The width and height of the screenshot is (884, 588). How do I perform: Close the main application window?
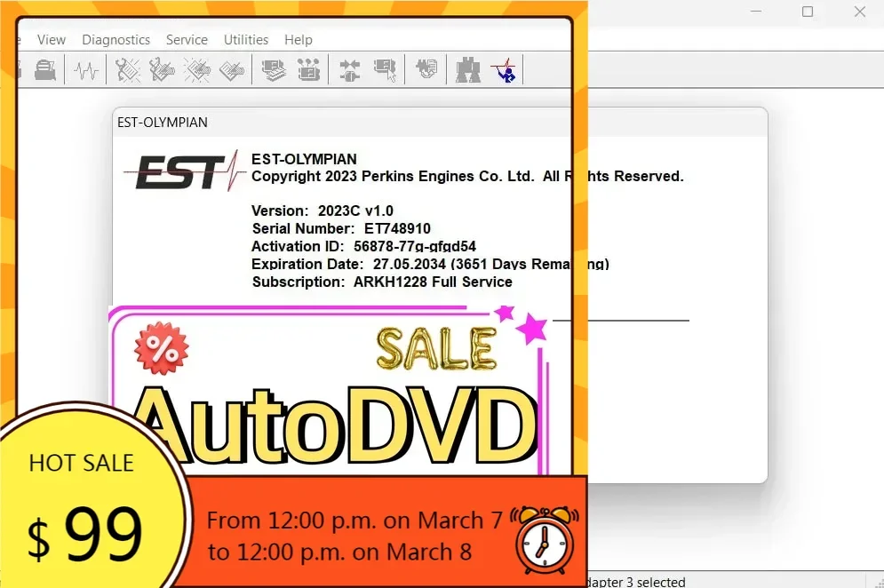point(860,12)
